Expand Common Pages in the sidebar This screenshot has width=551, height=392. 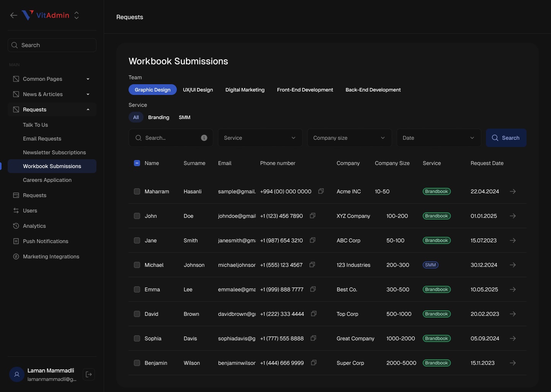(x=52, y=79)
